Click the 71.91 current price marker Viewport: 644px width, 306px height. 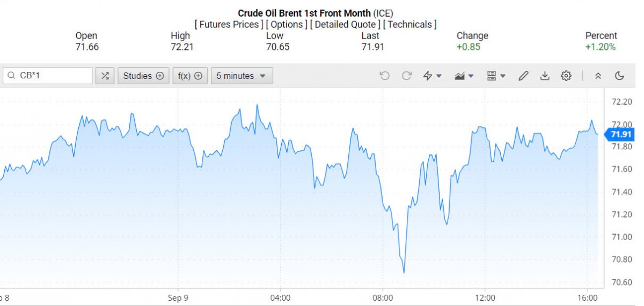point(622,134)
